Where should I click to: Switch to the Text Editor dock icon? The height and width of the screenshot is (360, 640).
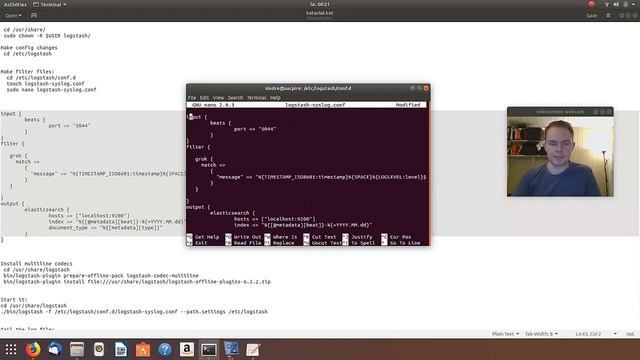coord(253,349)
